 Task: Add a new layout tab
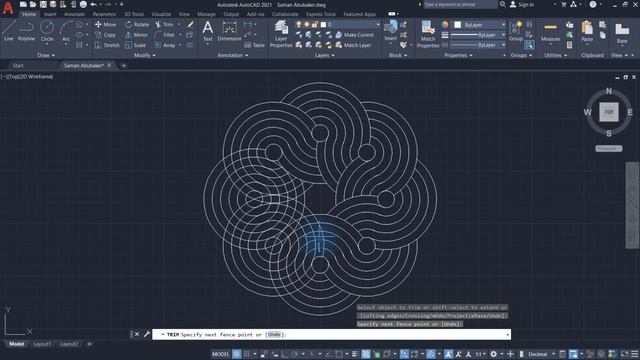pos(89,344)
